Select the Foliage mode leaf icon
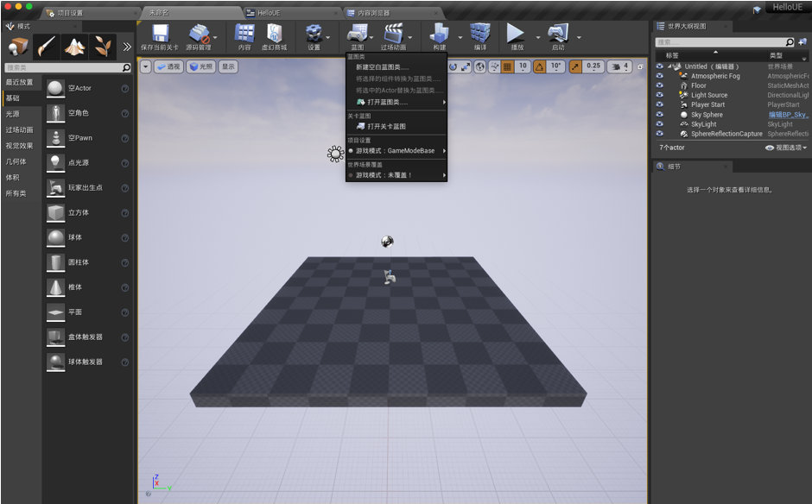The height and width of the screenshot is (504, 812). click(103, 47)
